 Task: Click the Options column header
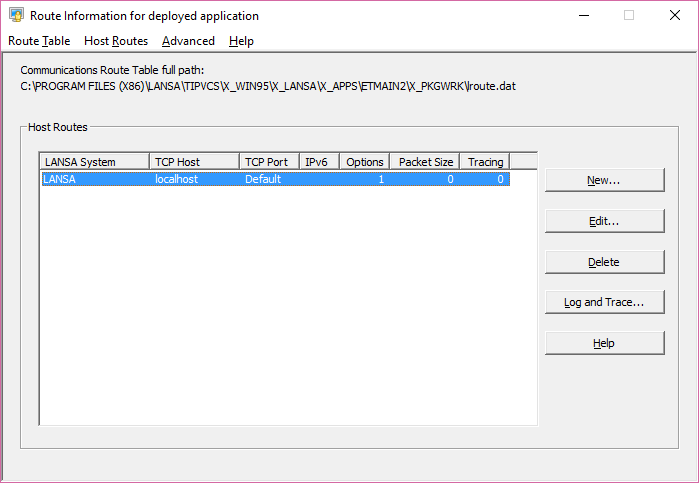365,162
